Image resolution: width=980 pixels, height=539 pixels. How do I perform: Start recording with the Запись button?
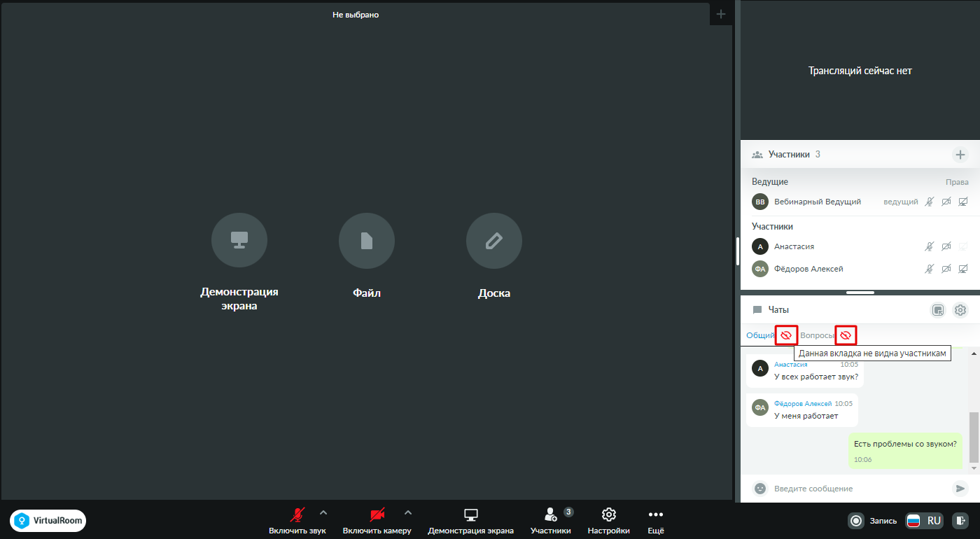[x=873, y=521]
